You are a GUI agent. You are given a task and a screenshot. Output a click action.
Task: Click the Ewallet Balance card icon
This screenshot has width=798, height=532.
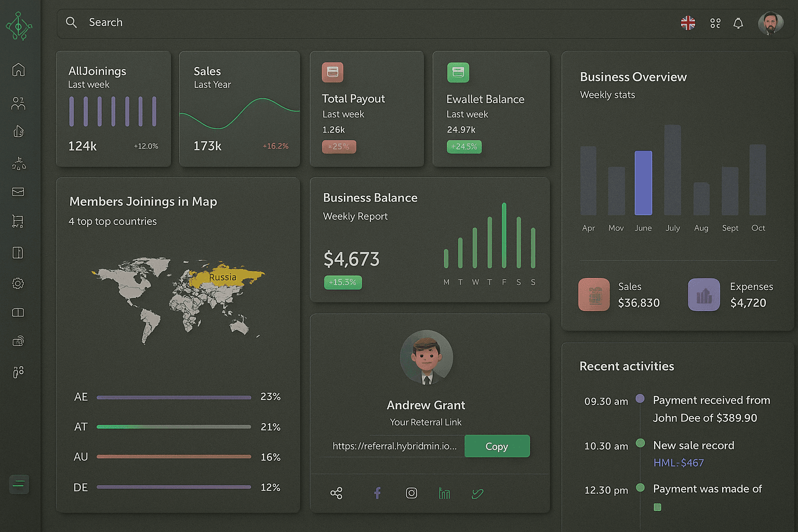coord(457,72)
